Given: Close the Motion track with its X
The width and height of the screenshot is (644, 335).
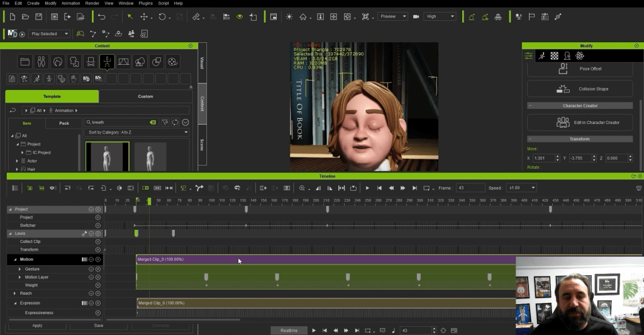Looking at the screenshot, I should pyautogui.click(x=98, y=259).
